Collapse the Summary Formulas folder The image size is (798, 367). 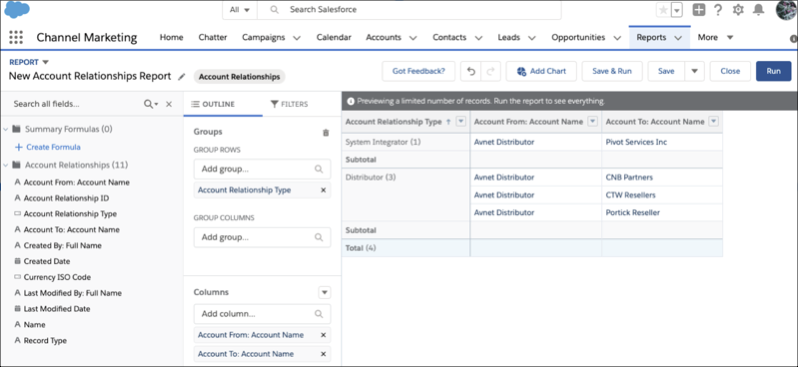pyautogui.click(x=6, y=129)
